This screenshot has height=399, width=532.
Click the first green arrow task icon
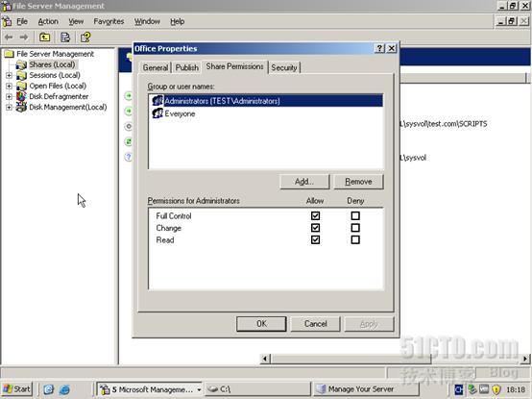click(129, 96)
